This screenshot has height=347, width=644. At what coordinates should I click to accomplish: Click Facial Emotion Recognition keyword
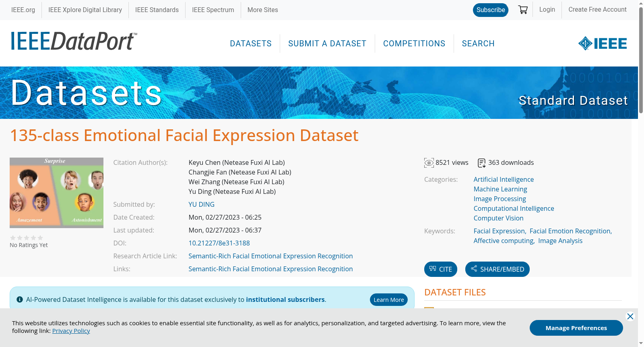point(570,231)
